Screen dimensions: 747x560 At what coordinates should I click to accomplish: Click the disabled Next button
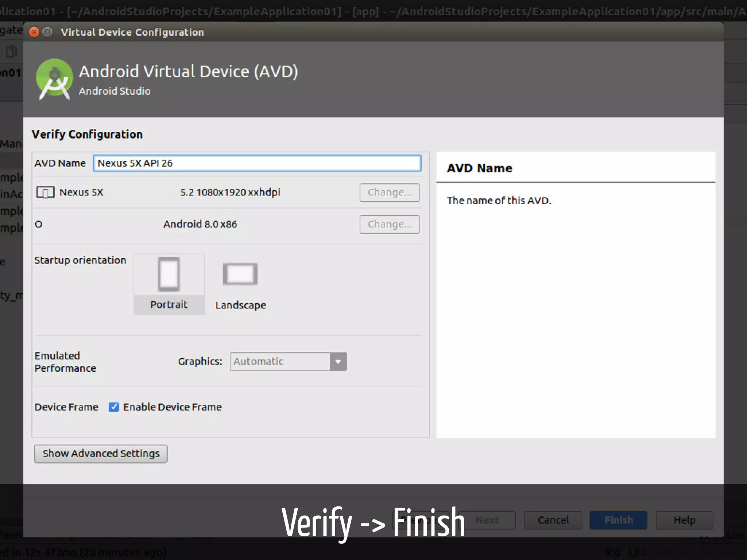click(487, 520)
